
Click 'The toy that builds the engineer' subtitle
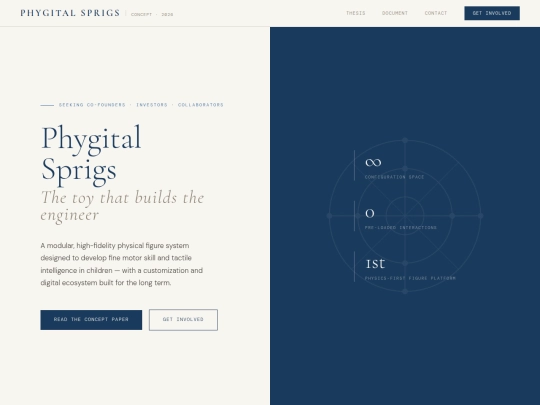122,206
